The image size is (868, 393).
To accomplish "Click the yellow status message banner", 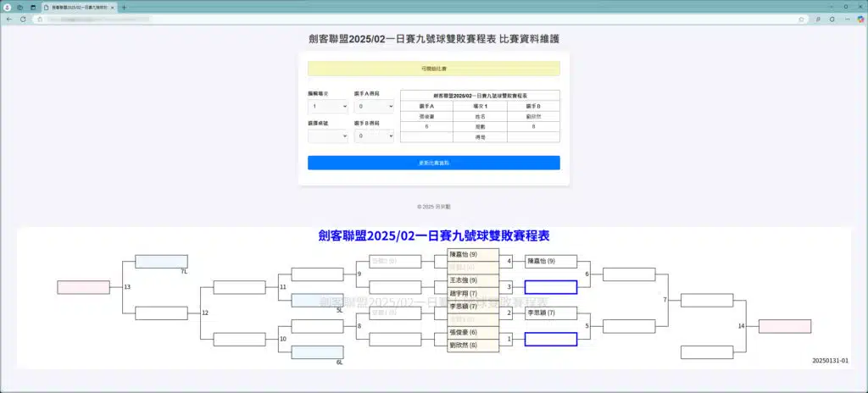I will tap(433, 68).
